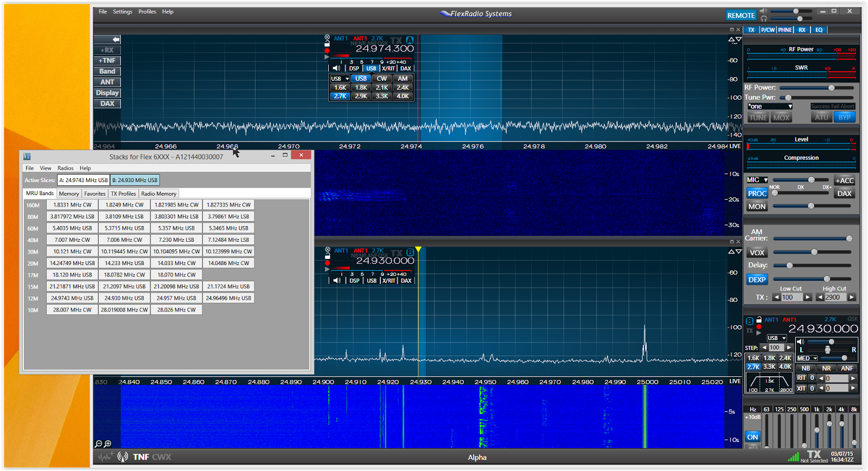Viewport: 868px width, 471px height.
Task: Adjust the VOX Delay slider
Action: (x=812, y=266)
